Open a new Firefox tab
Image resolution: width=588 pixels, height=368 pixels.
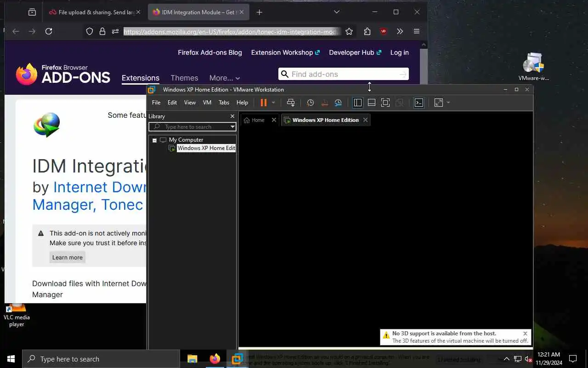point(259,12)
